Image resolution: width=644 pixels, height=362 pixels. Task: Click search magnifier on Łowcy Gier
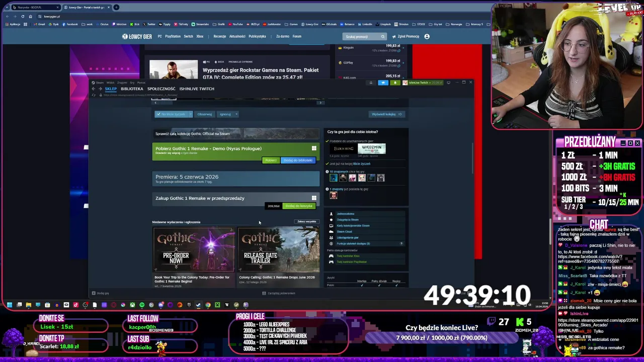(x=383, y=36)
